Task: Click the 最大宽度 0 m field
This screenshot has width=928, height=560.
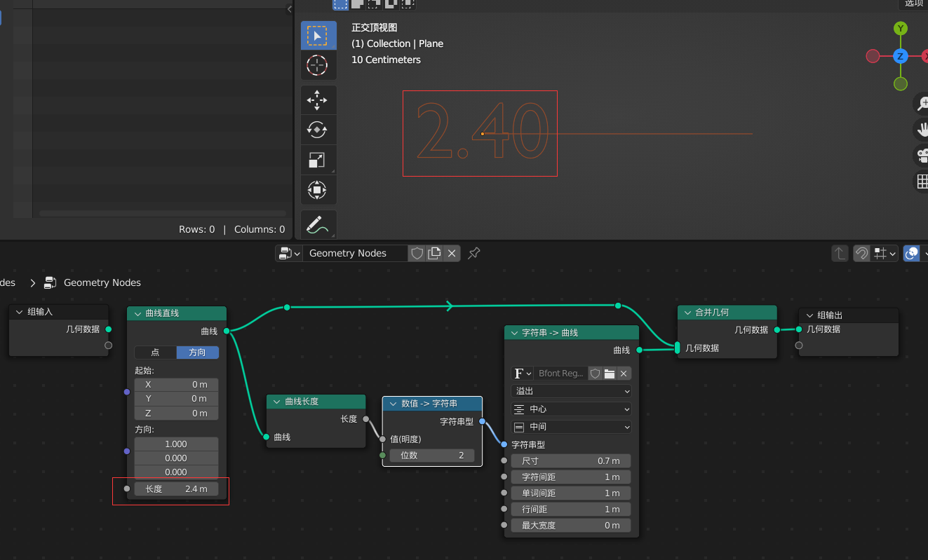Action: (571, 525)
